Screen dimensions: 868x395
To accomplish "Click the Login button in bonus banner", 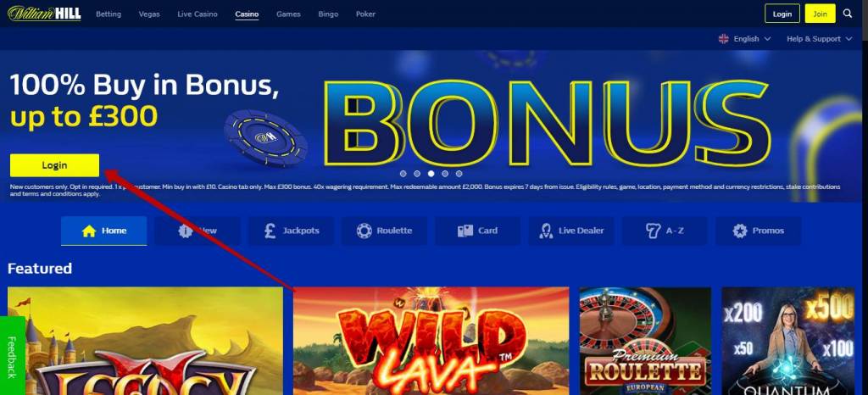I will click(55, 164).
